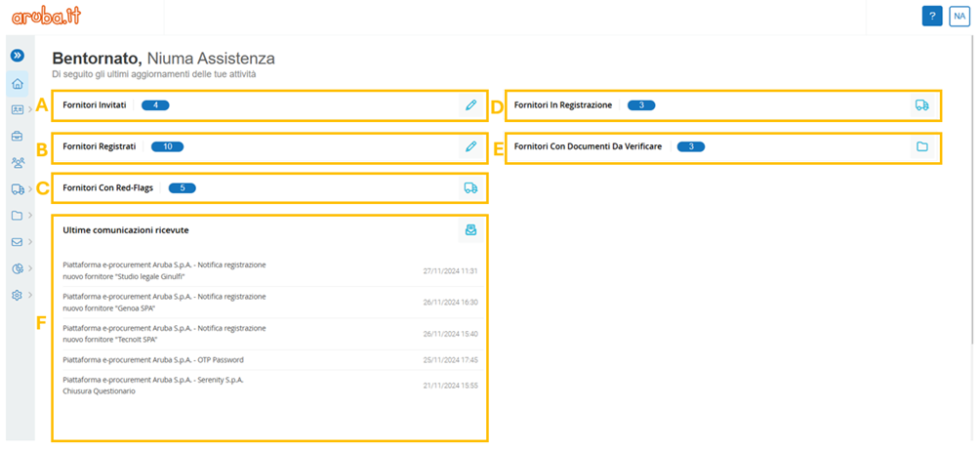Click the truck icon in sidebar
The width and height of the screenshot is (980, 449).
(x=18, y=188)
